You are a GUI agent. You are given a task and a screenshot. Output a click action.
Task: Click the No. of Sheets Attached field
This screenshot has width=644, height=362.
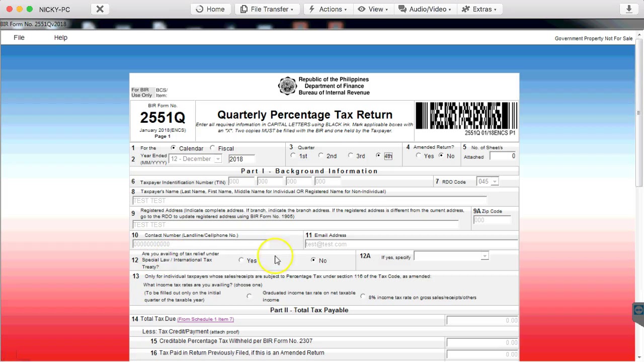503,156
